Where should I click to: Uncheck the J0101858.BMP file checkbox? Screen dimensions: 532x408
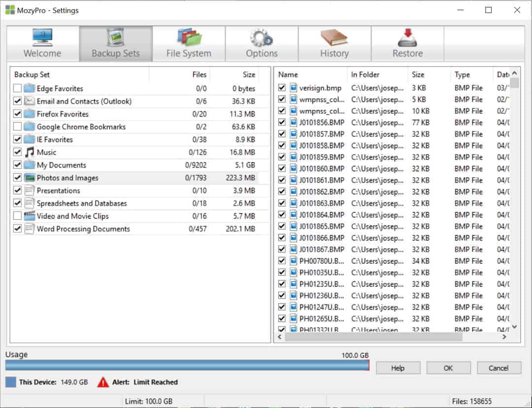pos(282,145)
